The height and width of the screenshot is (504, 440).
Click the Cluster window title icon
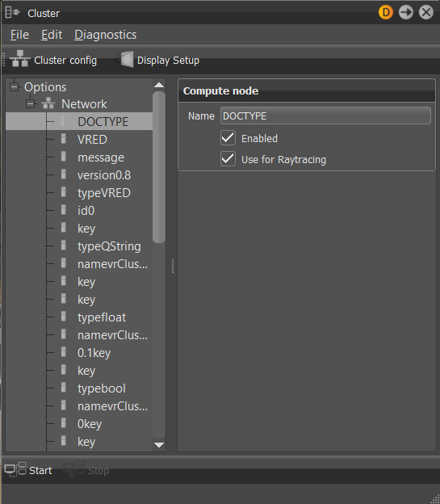tap(13, 13)
